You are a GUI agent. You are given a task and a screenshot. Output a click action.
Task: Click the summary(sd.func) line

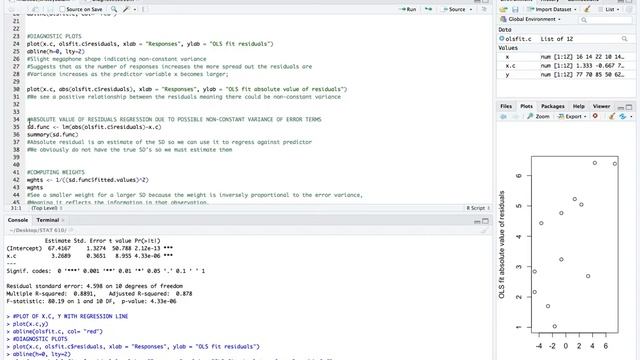pos(53,135)
